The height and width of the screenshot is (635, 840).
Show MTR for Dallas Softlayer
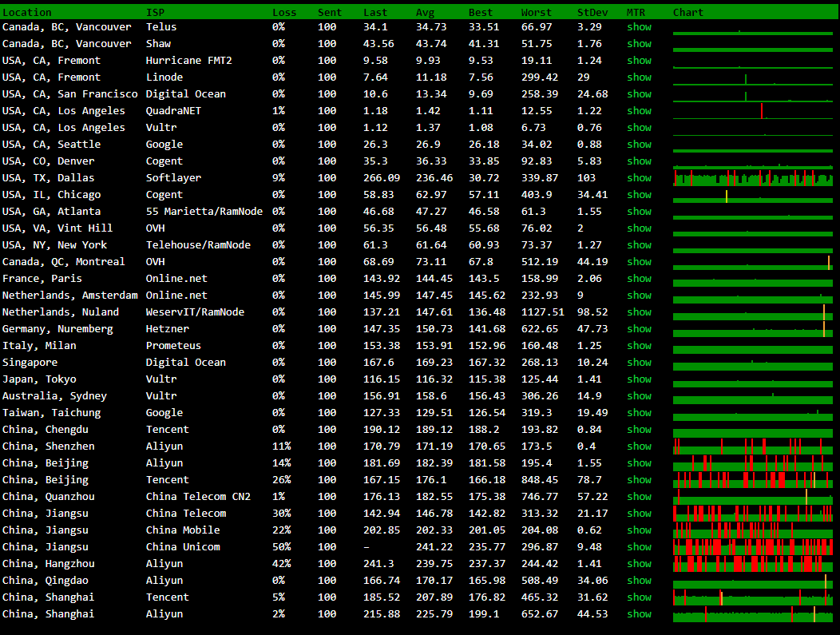point(639,178)
